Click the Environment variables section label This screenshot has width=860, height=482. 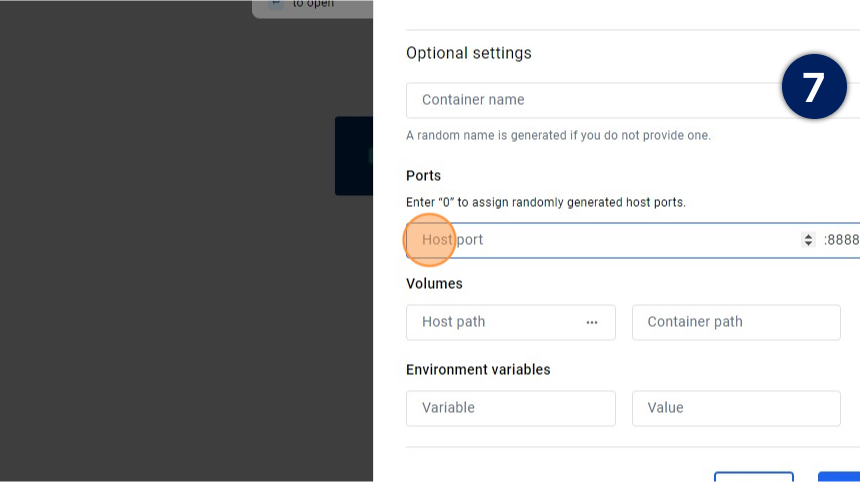(478, 369)
